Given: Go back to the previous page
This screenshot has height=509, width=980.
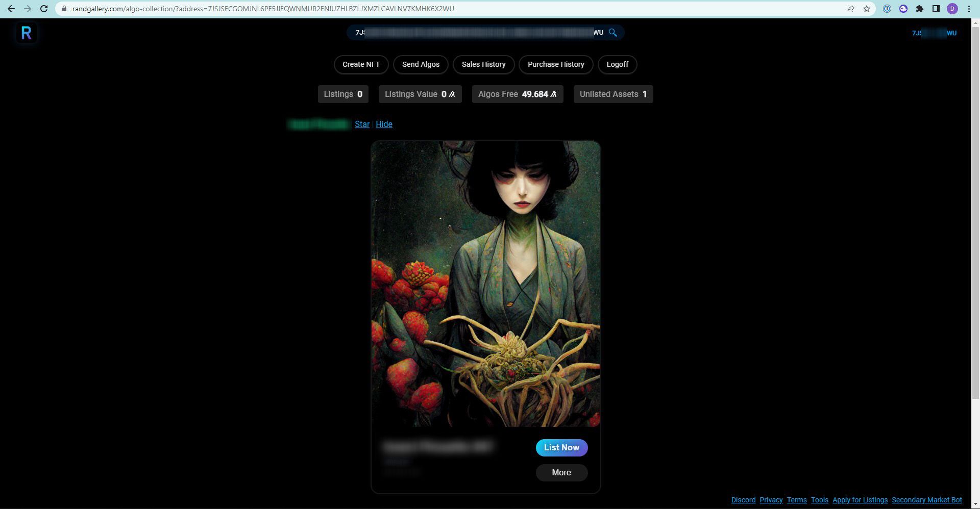Looking at the screenshot, I should (x=11, y=9).
